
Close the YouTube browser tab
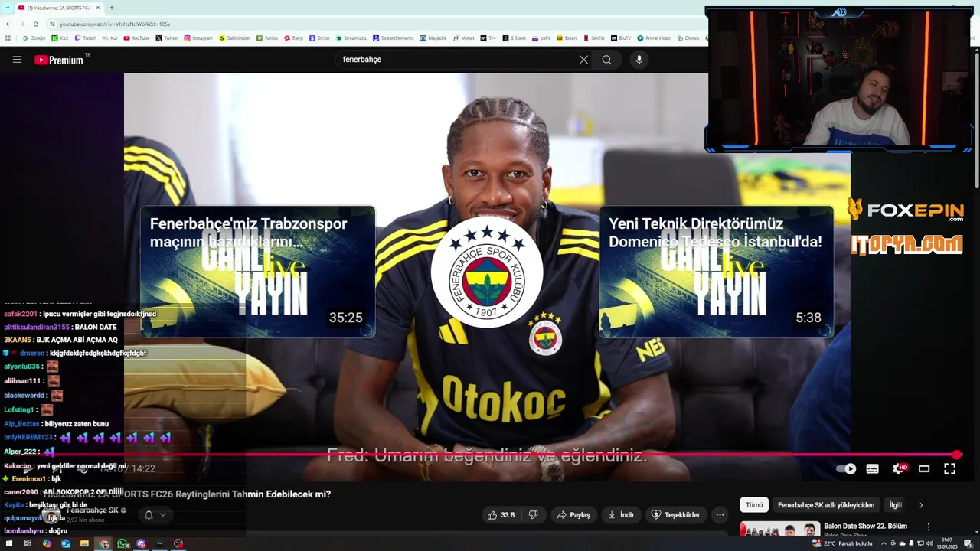point(98,8)
